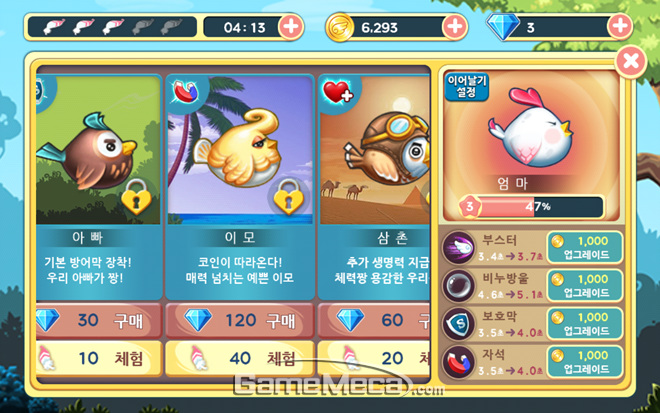Buy 아빠 for 30 diamonds
This screenshot has width=660, height=413.
click(x=98, y=320)
